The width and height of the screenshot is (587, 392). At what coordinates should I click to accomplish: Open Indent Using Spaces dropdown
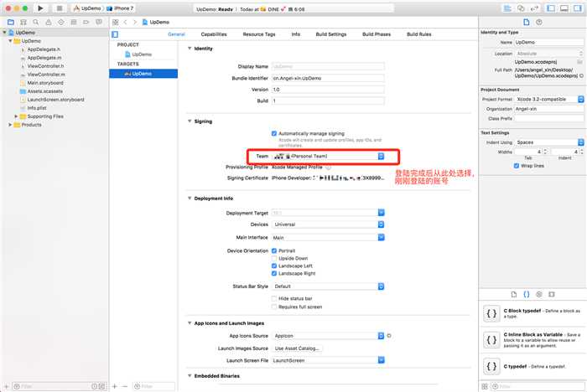(549, 142)
